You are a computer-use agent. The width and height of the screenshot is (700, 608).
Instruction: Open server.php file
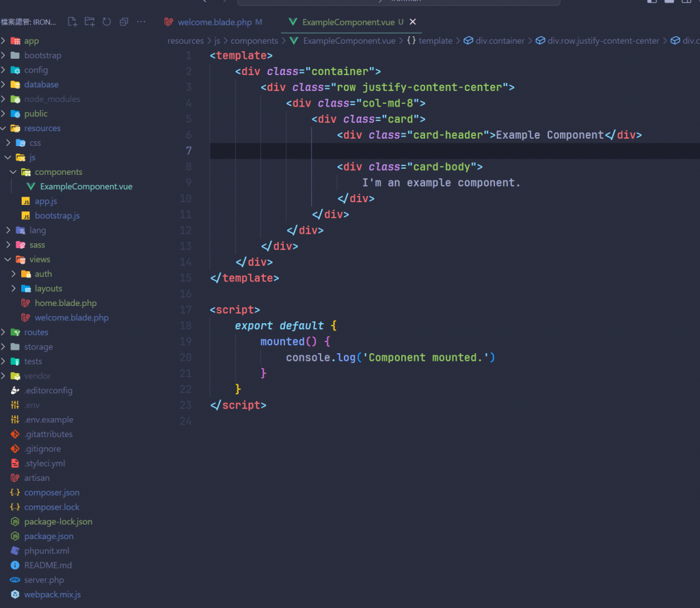point(44,580)
